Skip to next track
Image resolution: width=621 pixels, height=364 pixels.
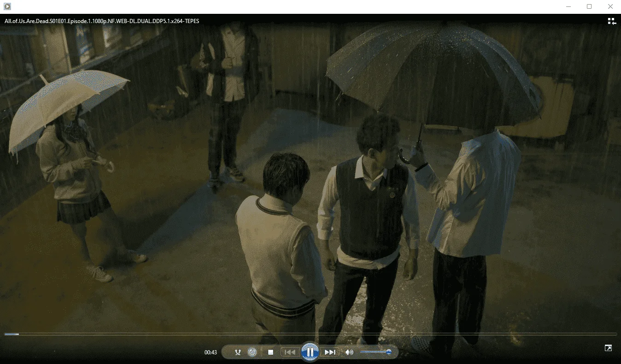330,352
